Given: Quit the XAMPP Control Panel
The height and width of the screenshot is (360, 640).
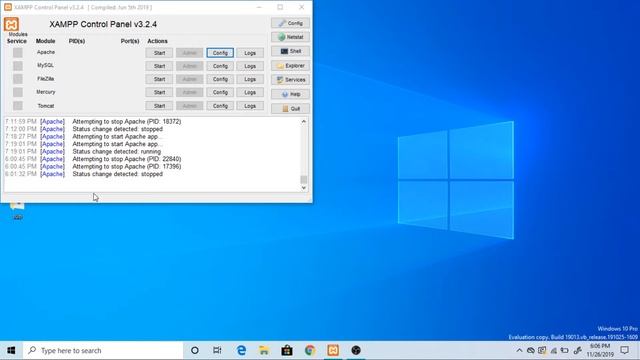Looking at the screenshot, I should 290,109.
